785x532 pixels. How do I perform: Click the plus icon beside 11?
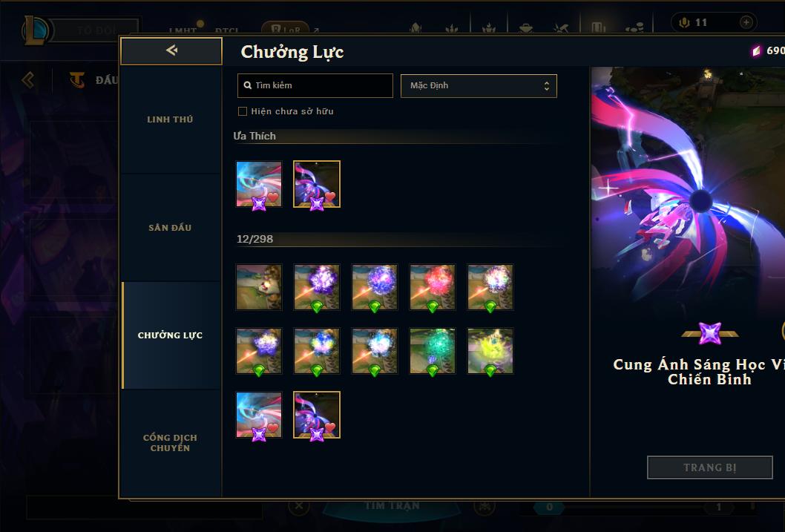[x=746, y=22]
